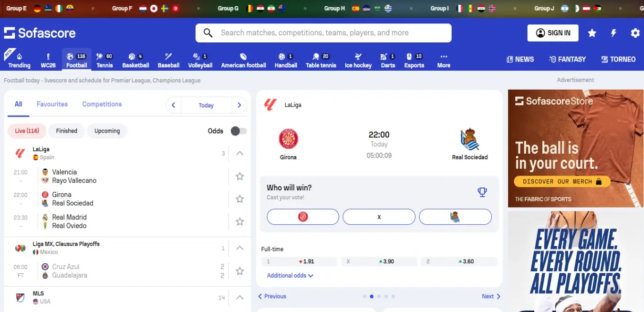Favourite the Girona vs Real Sociedad match
The height and width of the screenshot is (312, 644).
click(240, 199)
